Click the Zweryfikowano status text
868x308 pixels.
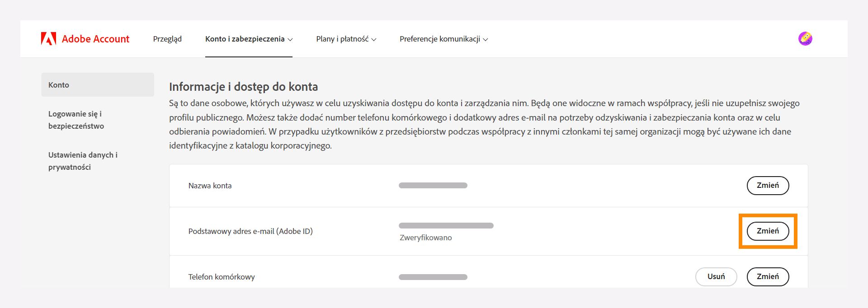[425, 238]
